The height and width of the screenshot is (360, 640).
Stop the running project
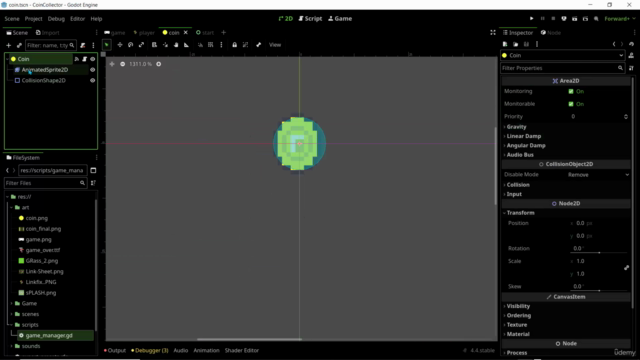(x=553, y=18)
